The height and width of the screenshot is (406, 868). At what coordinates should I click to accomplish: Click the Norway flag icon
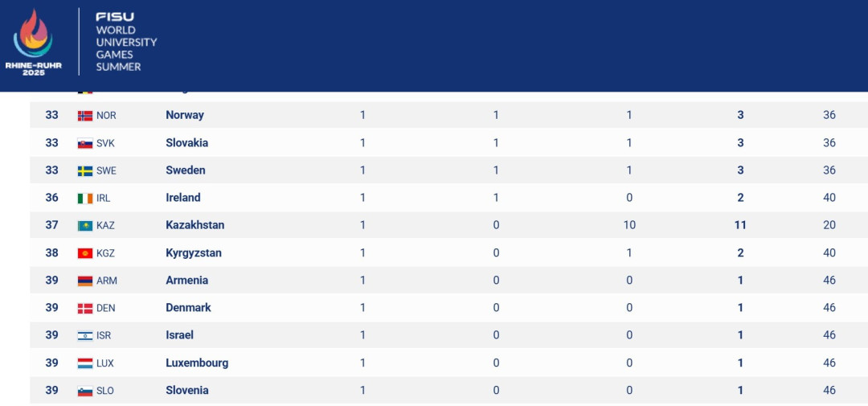click(x=85, y=116)
